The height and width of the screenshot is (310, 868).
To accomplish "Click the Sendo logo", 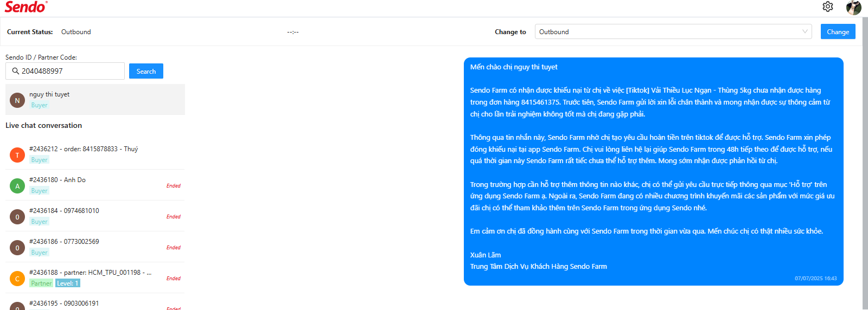I will pos(26,7).
